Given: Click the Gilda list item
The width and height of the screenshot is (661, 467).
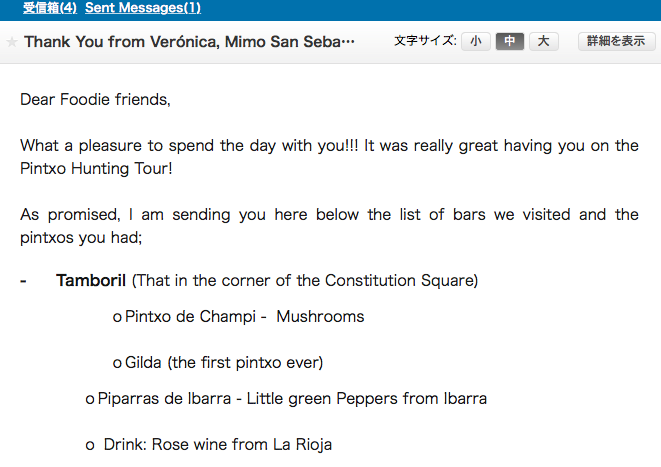Looking at the screenshot, I should click(x=224, y=362).
